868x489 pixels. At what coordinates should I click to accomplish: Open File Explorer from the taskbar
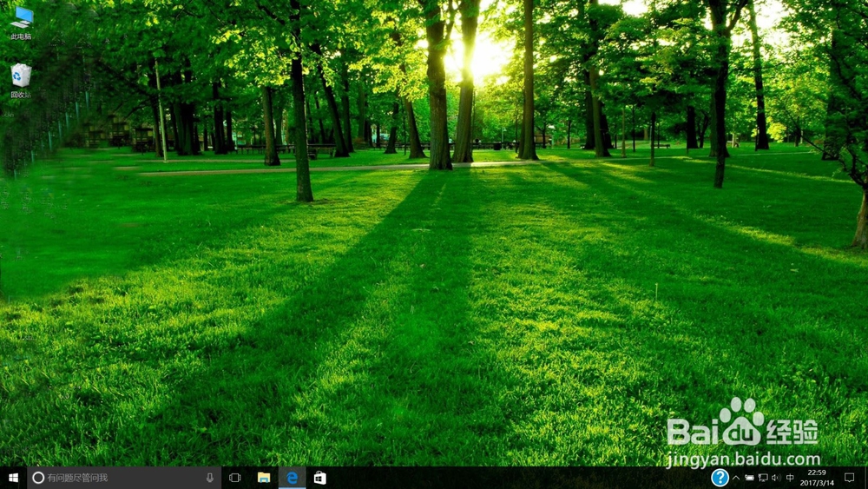click(264, 478)
